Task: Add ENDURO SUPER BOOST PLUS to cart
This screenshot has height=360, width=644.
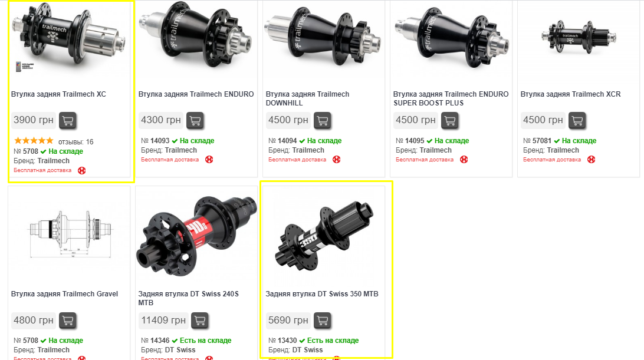Action: click(450, 120)
